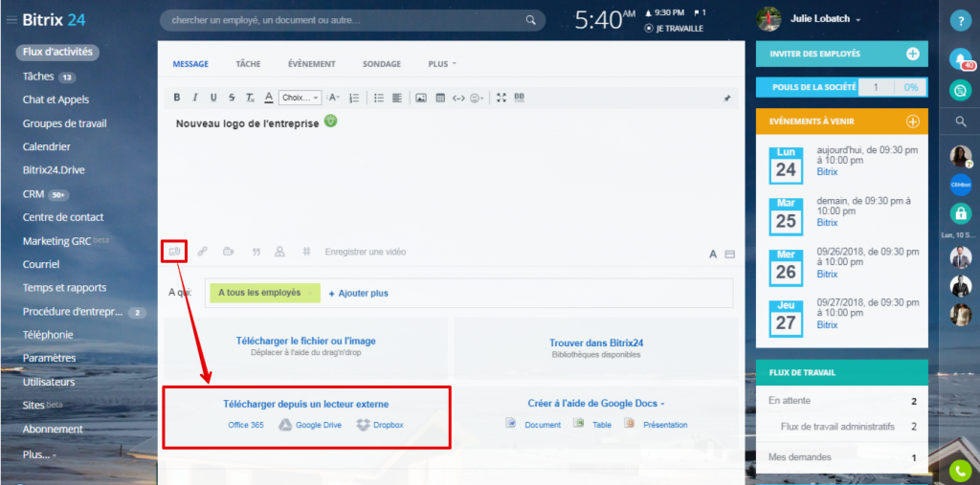
Task: Expand the editor to fullscreen
Action: point(501,98)
